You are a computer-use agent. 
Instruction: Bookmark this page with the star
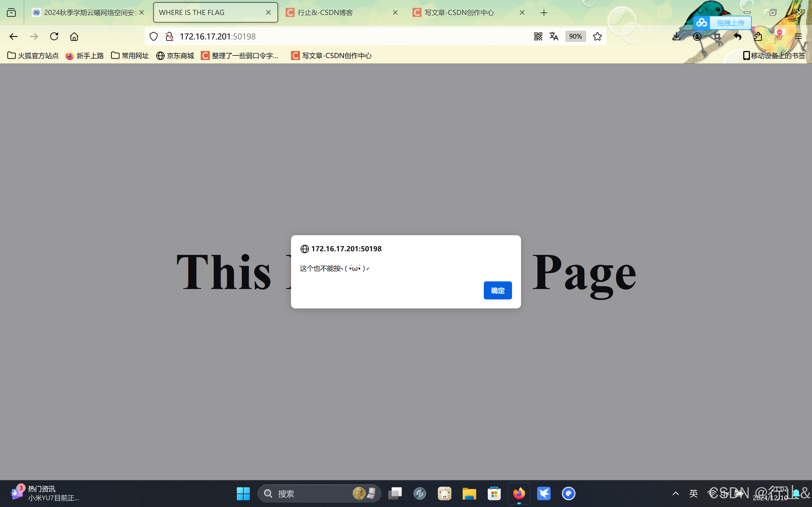[x=597, y=36]
